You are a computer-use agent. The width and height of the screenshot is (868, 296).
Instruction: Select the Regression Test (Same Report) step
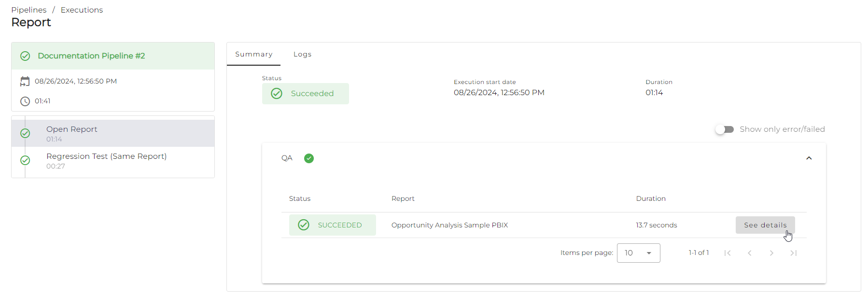[x=113, y=160]
